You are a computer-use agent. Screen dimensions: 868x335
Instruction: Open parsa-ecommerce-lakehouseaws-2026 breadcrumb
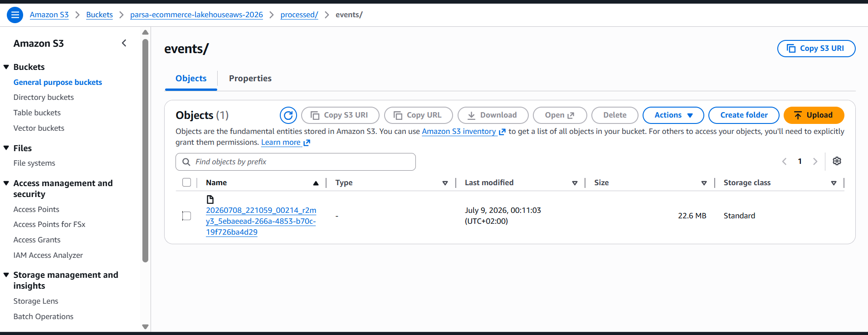point(196,15)
